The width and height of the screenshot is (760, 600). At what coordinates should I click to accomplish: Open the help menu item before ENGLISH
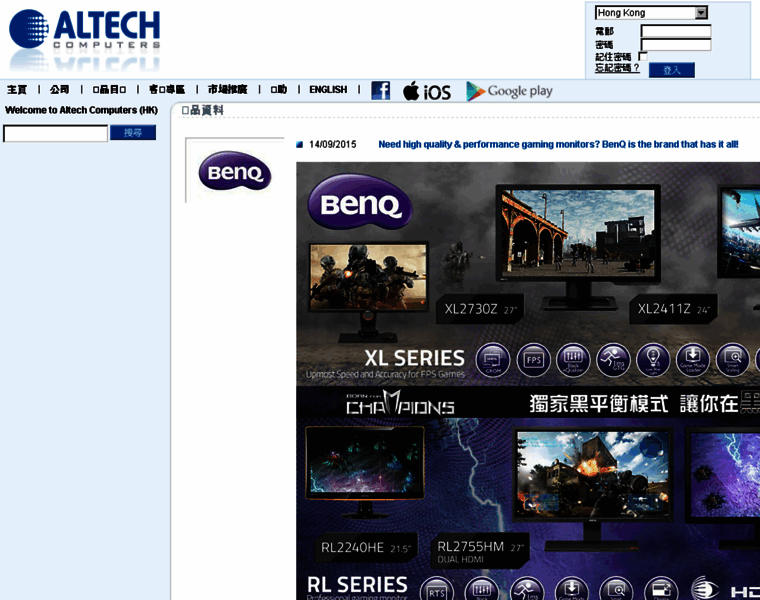point(279,90)
